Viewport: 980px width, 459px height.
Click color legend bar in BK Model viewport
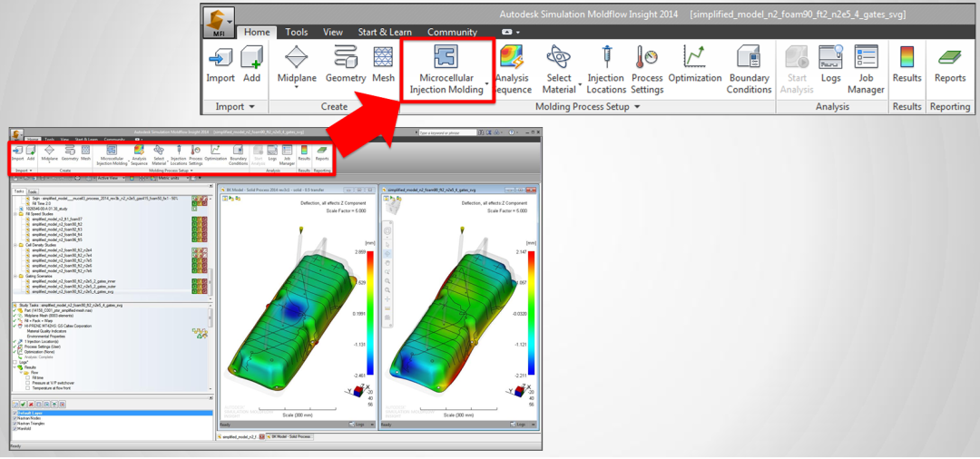pos(370,313)
